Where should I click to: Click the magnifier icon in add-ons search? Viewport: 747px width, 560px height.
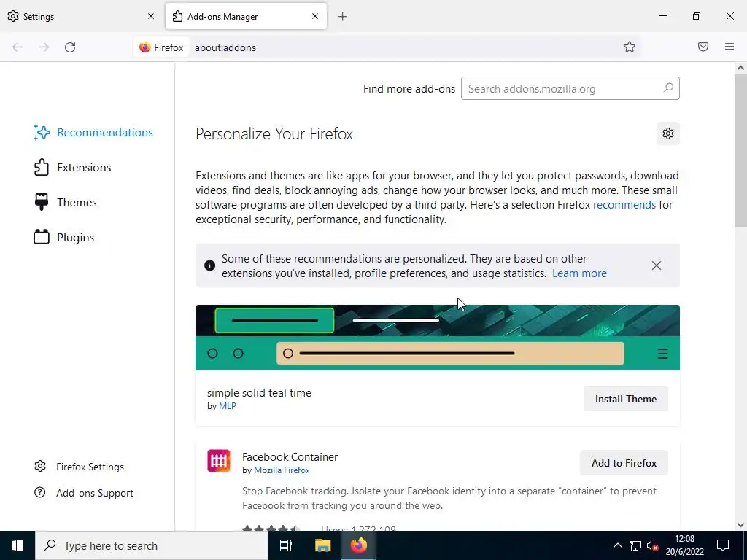668,88
